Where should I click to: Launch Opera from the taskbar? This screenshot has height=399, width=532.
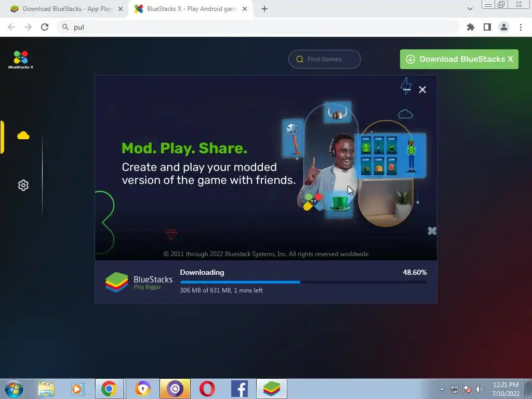click(x=207, y=389)
